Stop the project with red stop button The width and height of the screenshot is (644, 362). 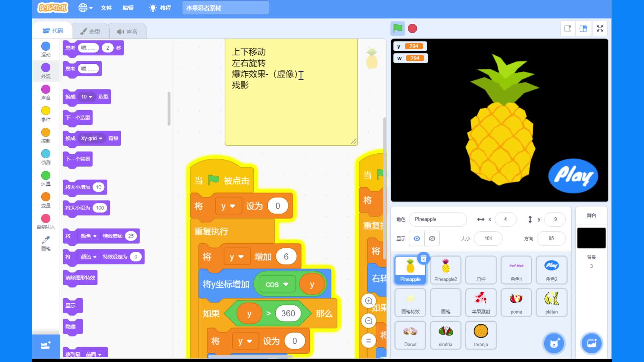click(412, 28)
